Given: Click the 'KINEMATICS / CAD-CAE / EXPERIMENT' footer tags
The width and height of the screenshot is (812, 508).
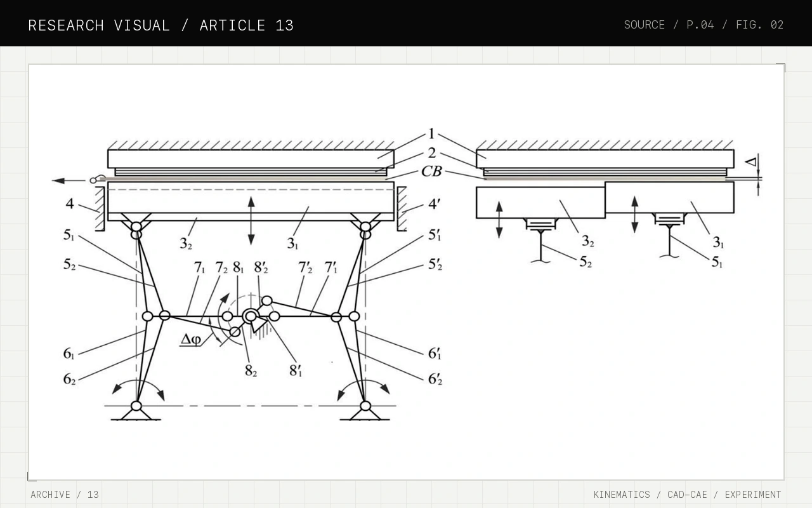Looking at the screenshot, I should [x=687, y=495].
